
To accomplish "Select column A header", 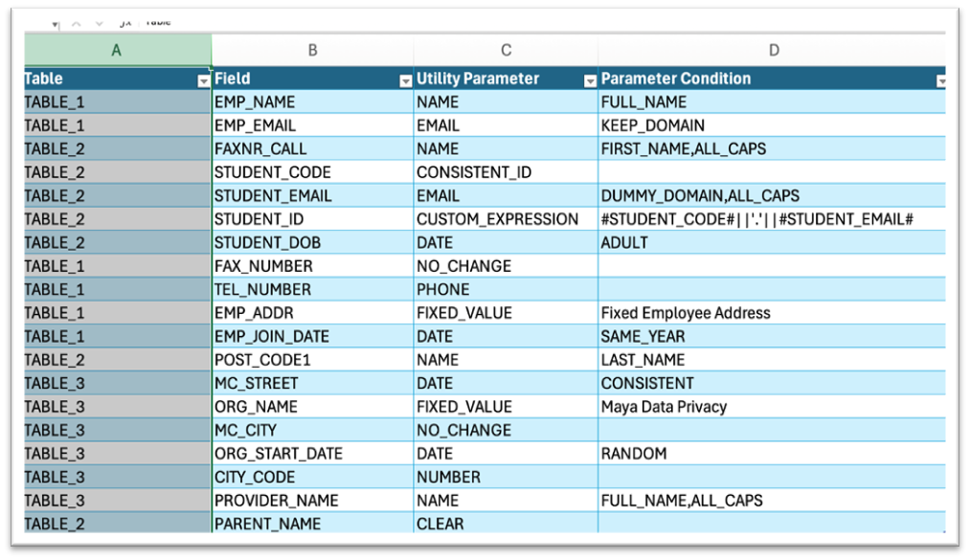I will click(117, 51).
